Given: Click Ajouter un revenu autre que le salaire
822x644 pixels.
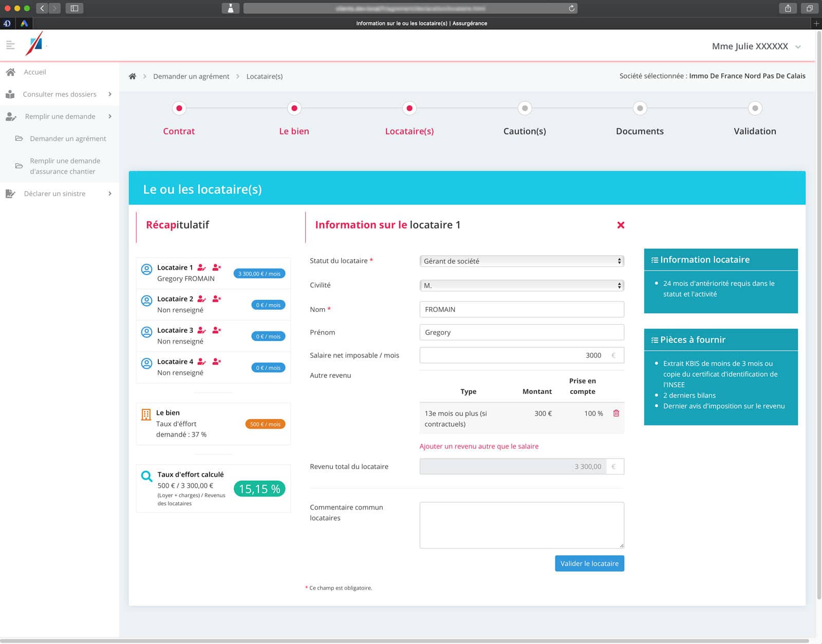Looking at the screenshot, I should [x=479, y=446].
